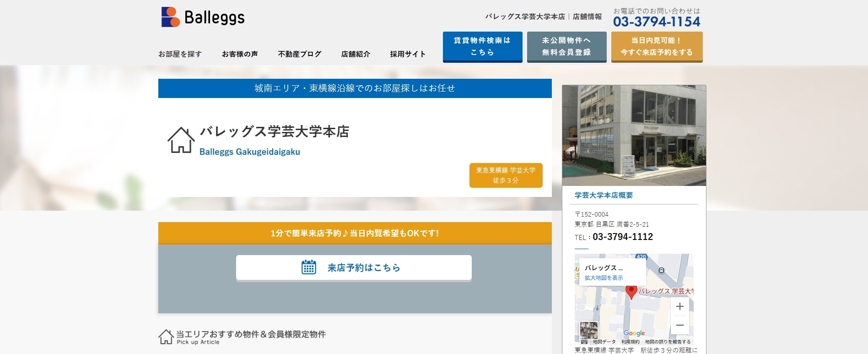Toggle satellite view map thumbnail
The image size is (868, 354).
point(588,330)
